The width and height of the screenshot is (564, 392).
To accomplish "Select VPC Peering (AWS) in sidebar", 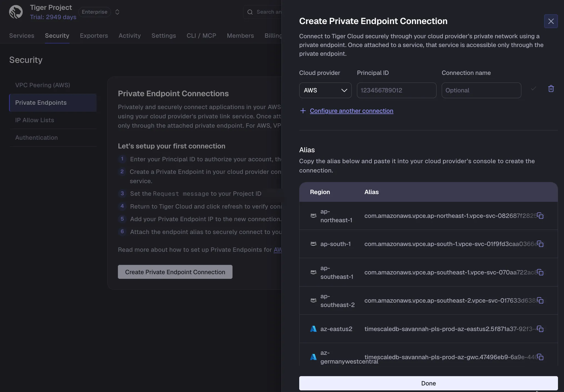I will point(53,85).
